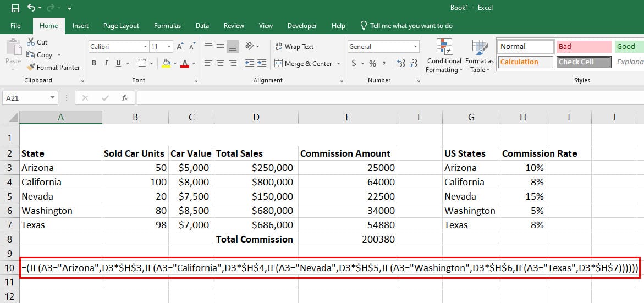
Task: Click the Redo arrow icon
Action: [x=52, y=8]
